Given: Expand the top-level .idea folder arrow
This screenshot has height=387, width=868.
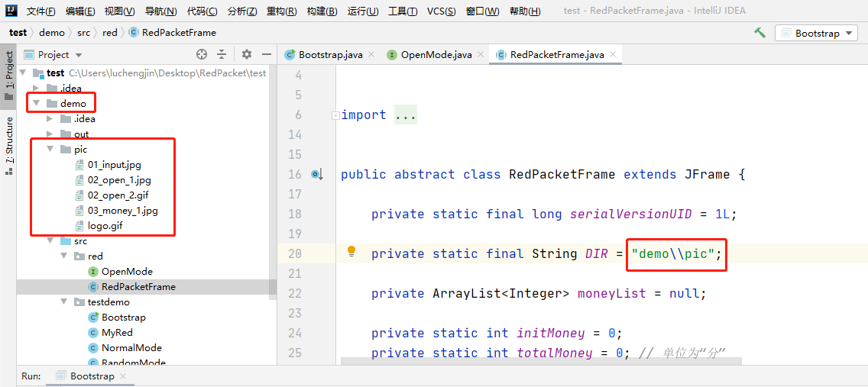Looking at the screenshot, I should (x=36, y=88).
